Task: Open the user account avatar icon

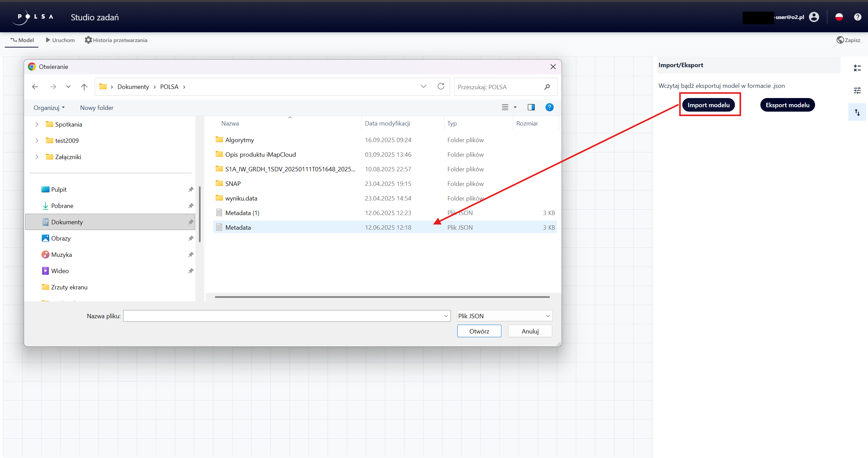Action: pos(814,17)
